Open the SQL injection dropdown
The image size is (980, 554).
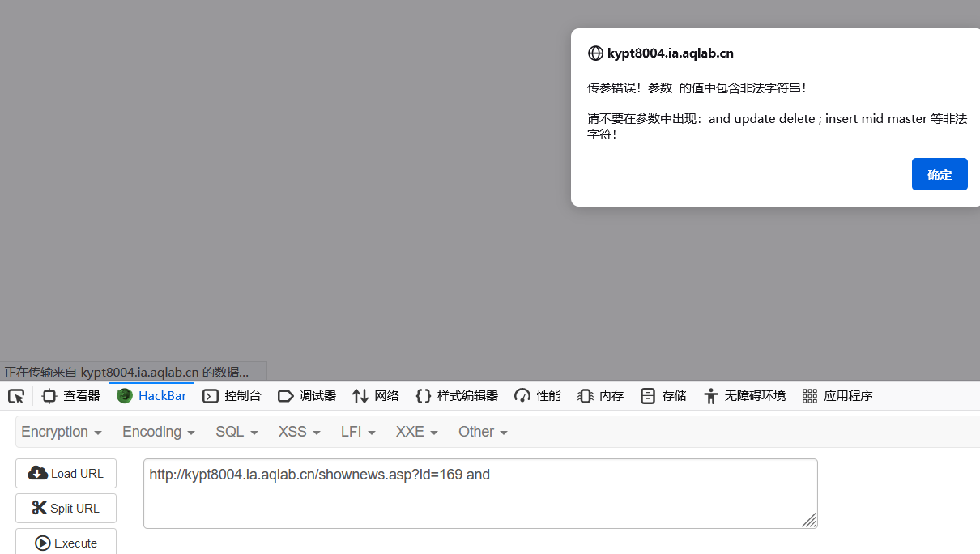(x=236, y=432)
